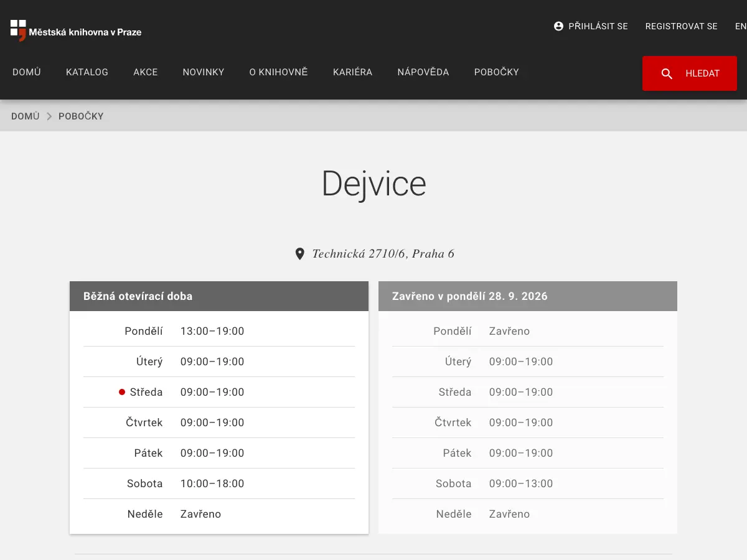Click address Technická 2710/6, Praha 6
This screenshot has width=747, height=560.
click(x=383, y=254)
